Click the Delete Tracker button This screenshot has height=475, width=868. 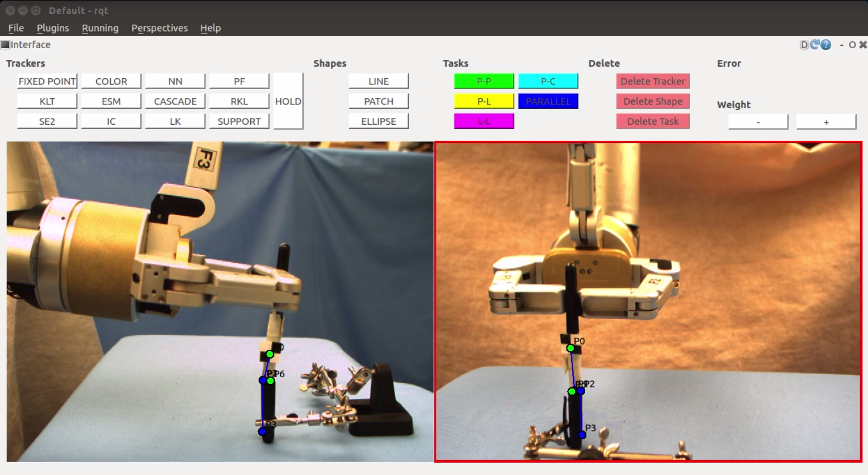point(652,81)
